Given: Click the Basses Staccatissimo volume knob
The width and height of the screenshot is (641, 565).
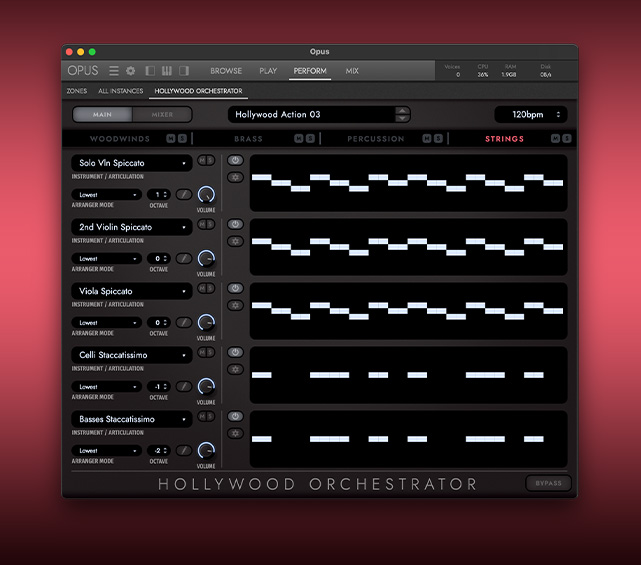Looking at the screenshot, I should [206, 451].
